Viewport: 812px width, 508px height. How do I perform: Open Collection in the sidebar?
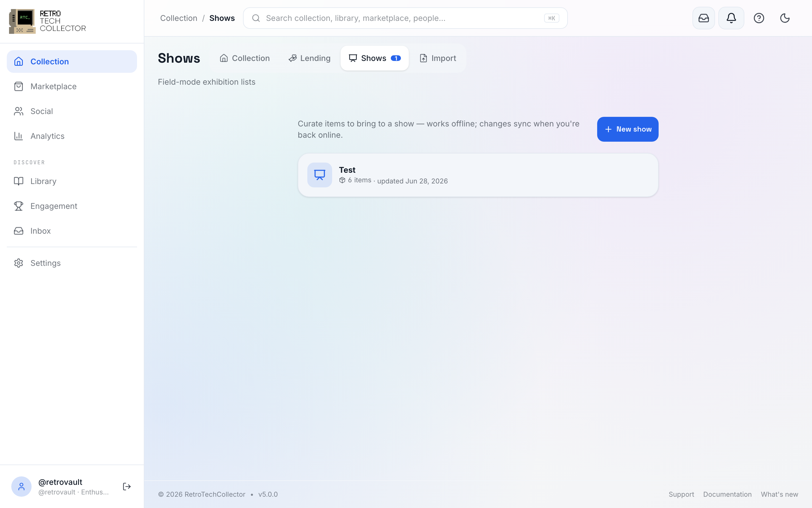pyautogui.click(x=72, y=62)
